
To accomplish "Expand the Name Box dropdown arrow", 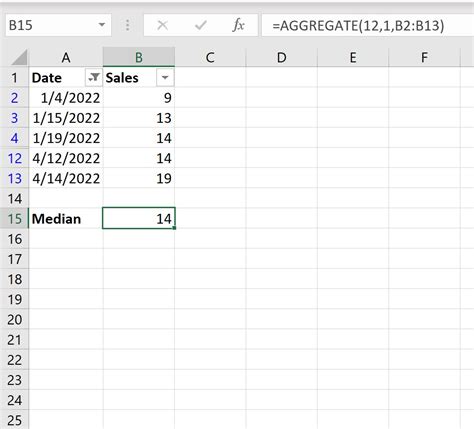I will tap(102, 25).
